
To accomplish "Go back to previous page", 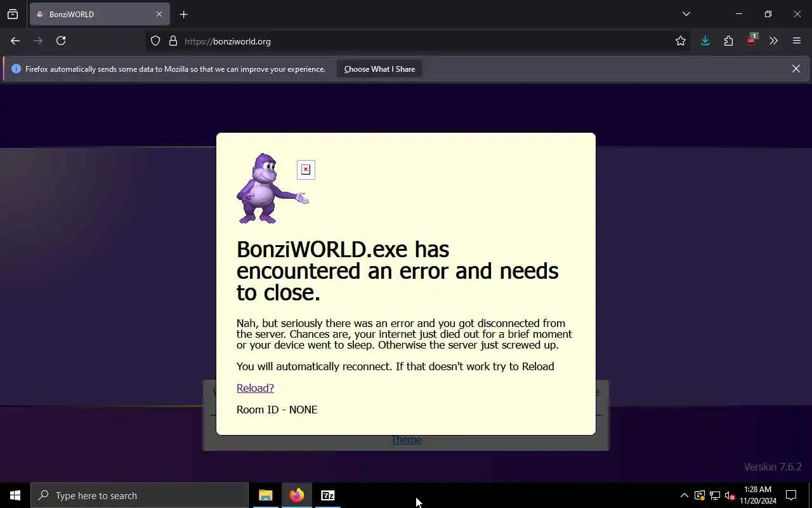I will [x=15, y=41].
